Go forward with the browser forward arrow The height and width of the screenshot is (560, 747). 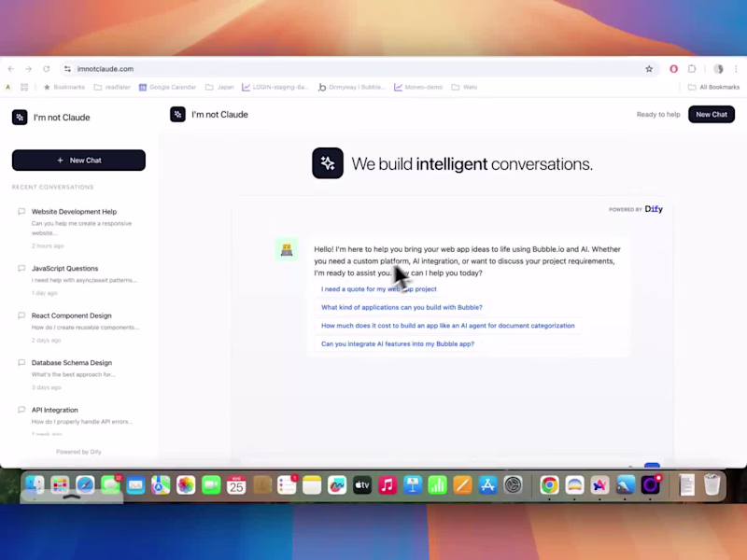coord(29,69)
